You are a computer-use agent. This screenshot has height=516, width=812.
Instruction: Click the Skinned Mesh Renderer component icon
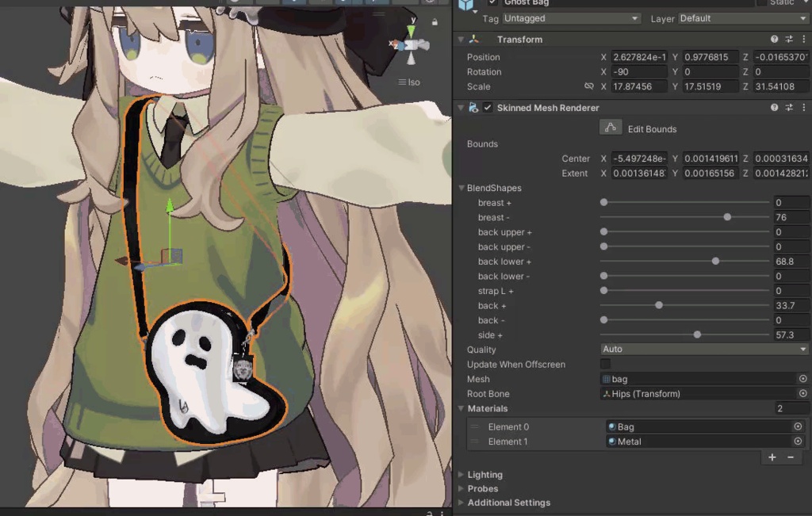pyautogui.click(x=473, y=108)
